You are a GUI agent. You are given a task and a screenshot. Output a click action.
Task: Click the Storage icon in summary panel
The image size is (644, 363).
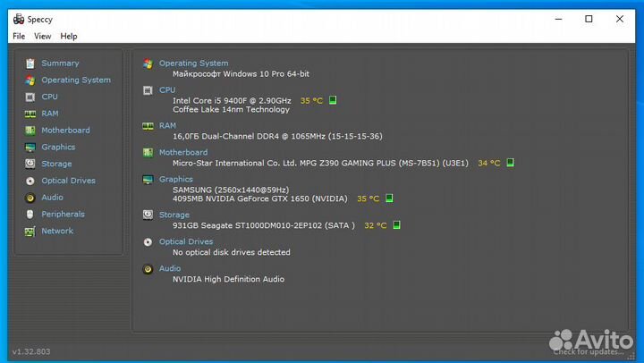148,215
